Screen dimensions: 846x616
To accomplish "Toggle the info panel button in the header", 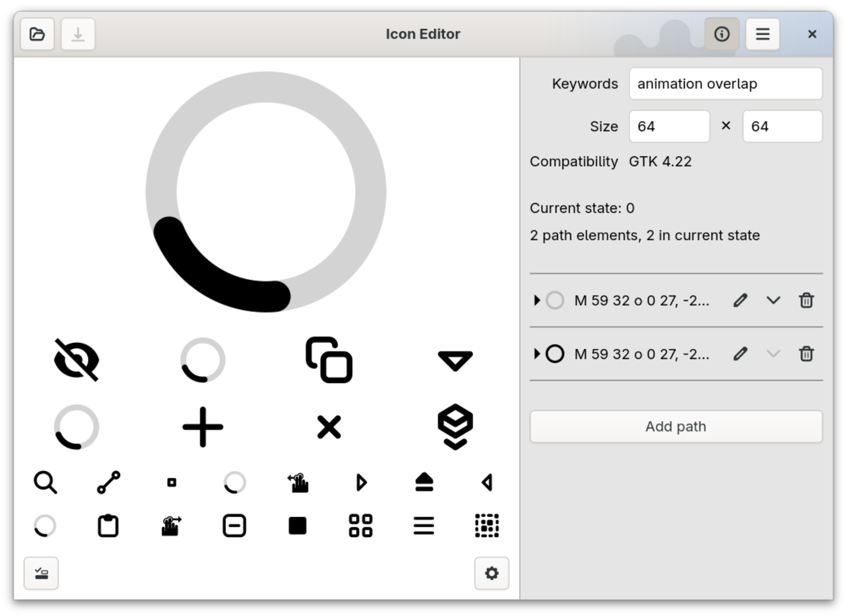I will [722, 34].
